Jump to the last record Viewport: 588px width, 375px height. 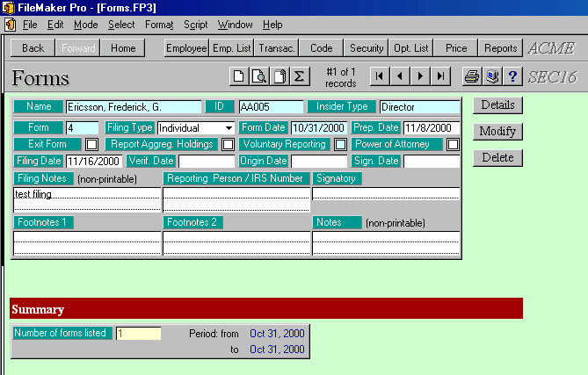click(x=440, y=77)
